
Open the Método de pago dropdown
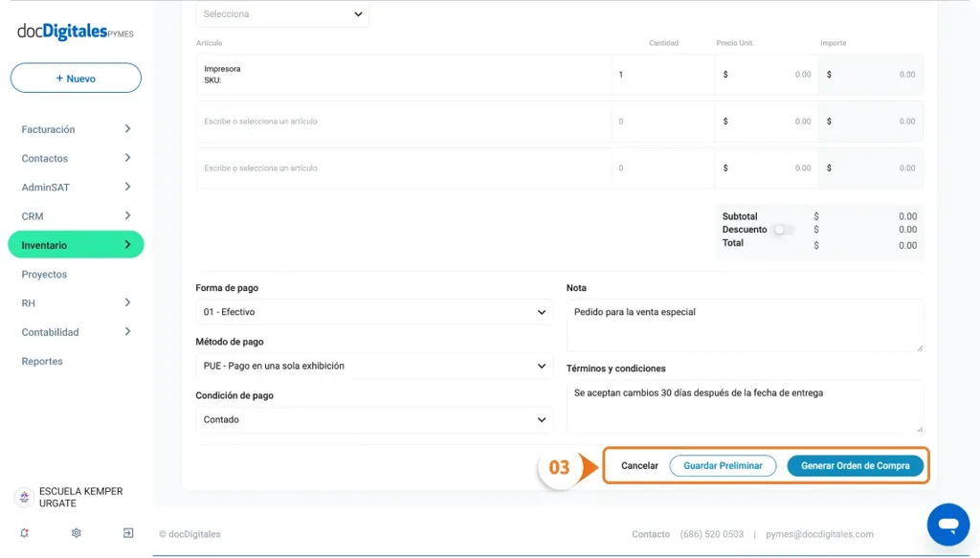(373, 366)
